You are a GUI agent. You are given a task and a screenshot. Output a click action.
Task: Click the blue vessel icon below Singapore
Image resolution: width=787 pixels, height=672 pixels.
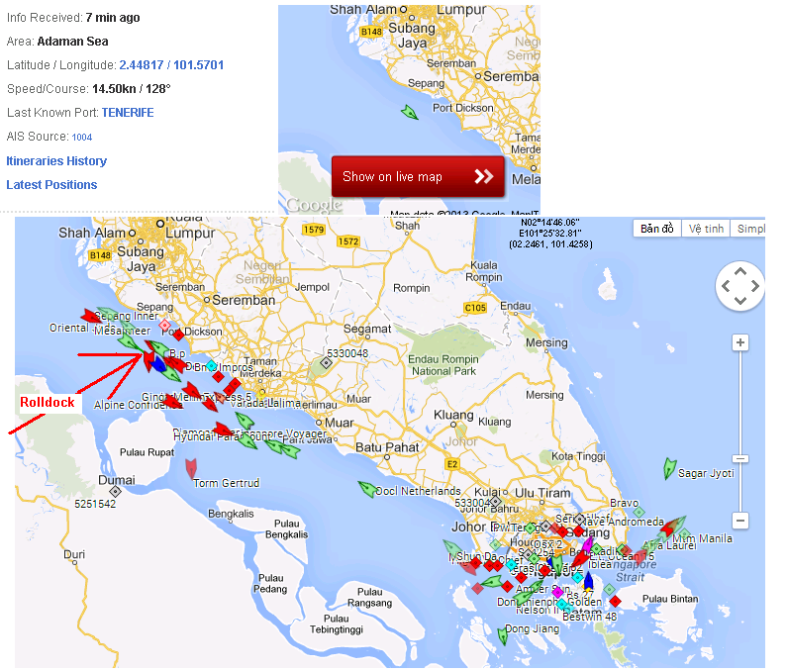[x=588, y=581]
